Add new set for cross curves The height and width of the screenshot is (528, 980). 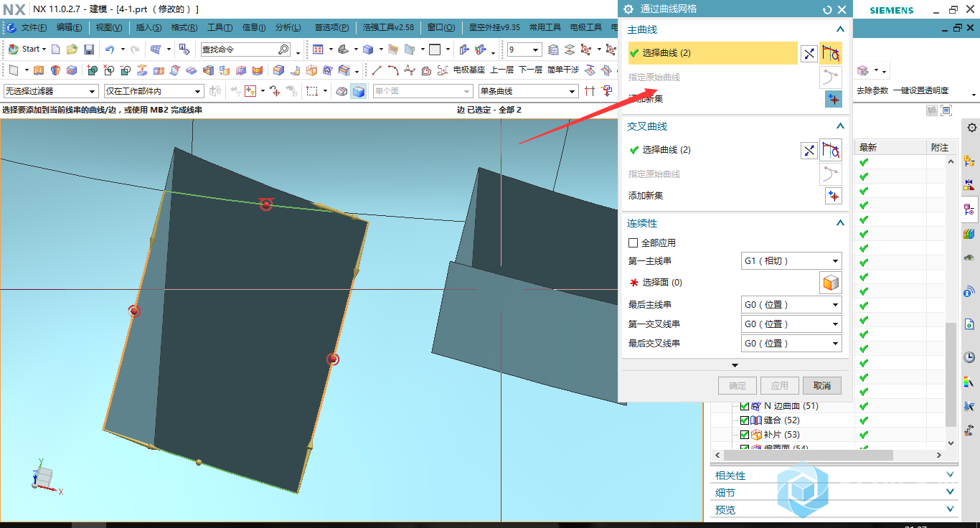(x=833, y=196)
